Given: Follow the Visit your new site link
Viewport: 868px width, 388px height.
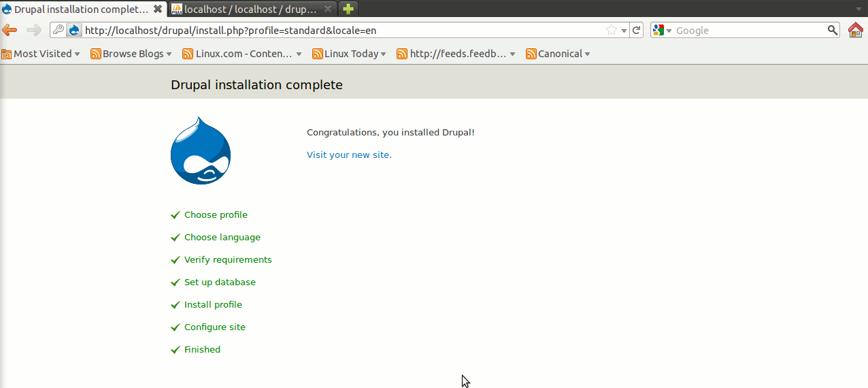Looking at the screenshot, I should pos(349,155).
